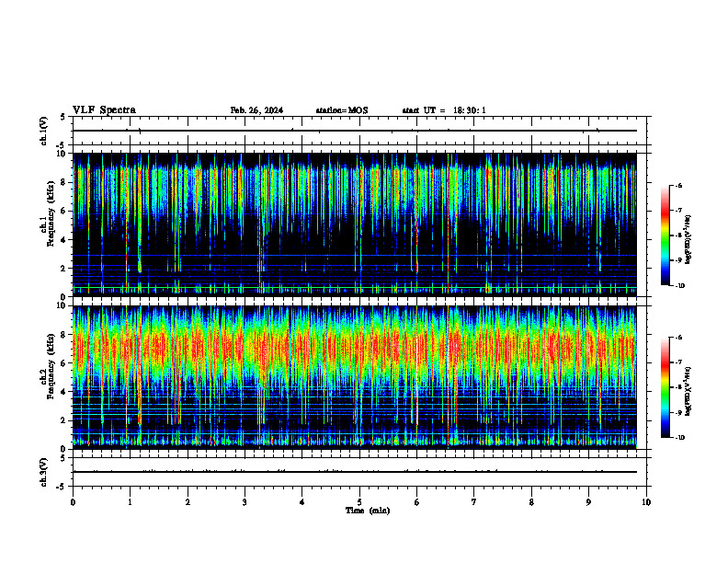Viewport: 728px width, 563px height.
Task: Click inside the ch.1 spectrogram panel
Action: [355, 224]
